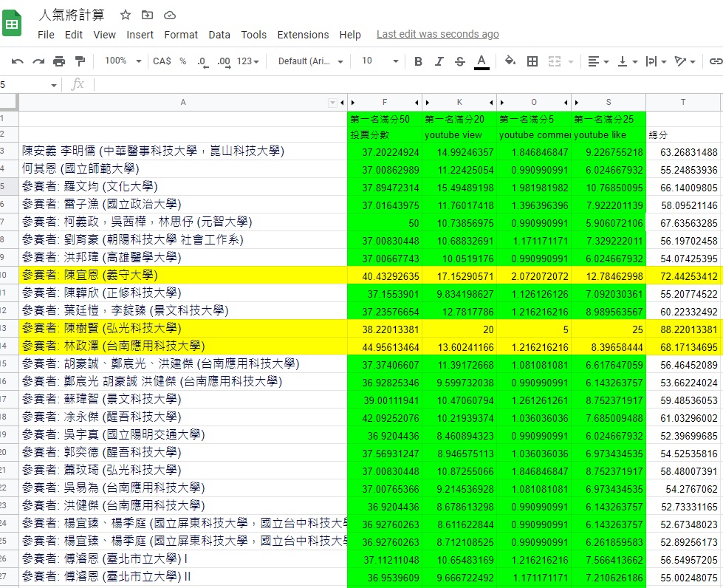
Task: View cloud save status icon
Action: tap(170, 16)
